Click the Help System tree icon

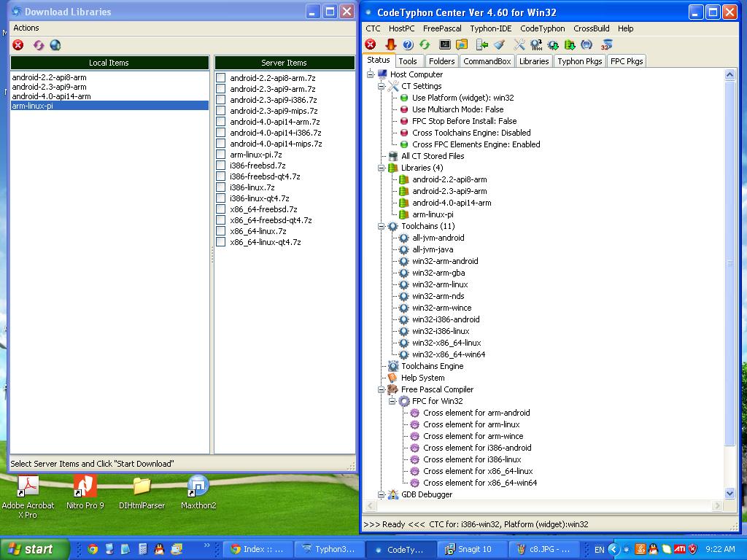pos(393,378)
